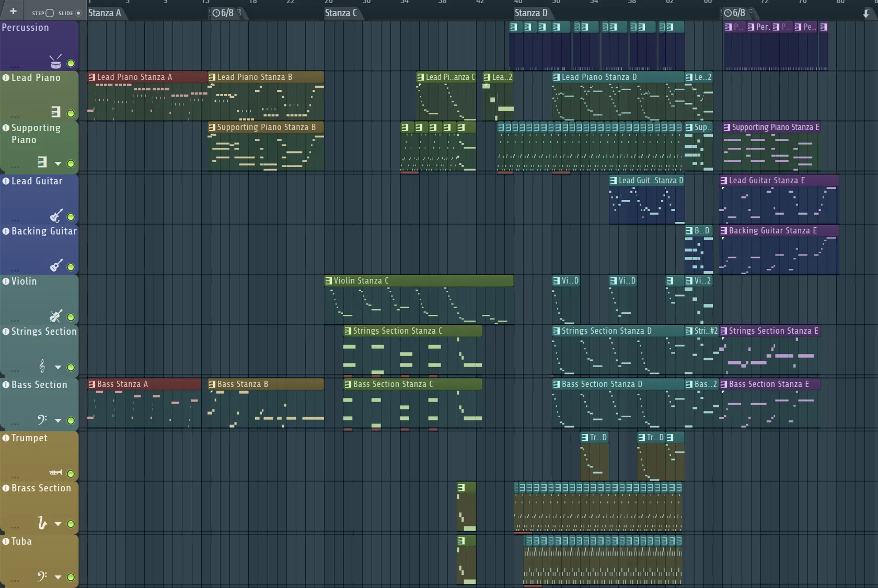878x588 pixels.
Task: Click the acoustic guitar icon on Backing Guitar
Action: 56,266
